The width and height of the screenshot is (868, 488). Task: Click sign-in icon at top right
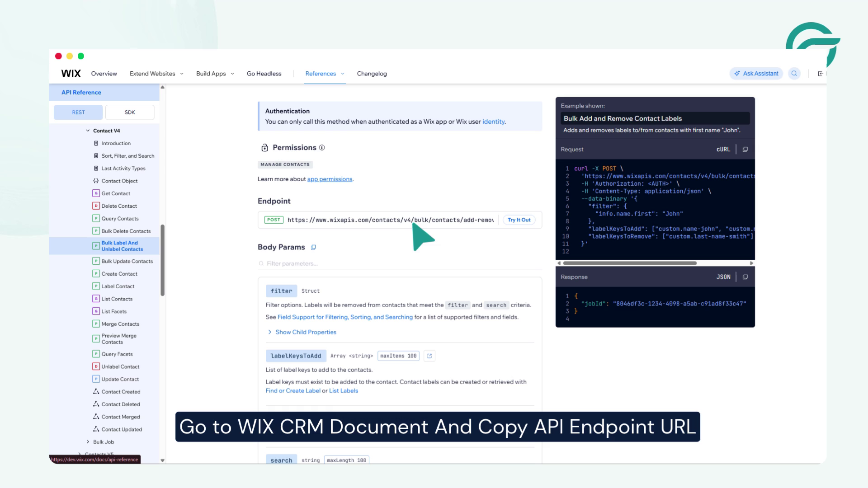pyautogui.click(x=821, y=74)
